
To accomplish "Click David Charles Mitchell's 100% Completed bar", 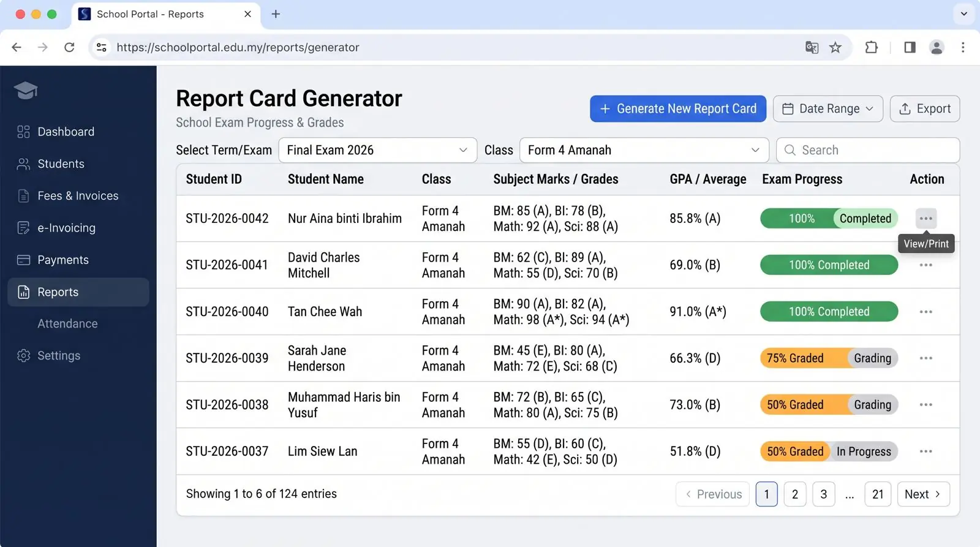I will point(829,265).
